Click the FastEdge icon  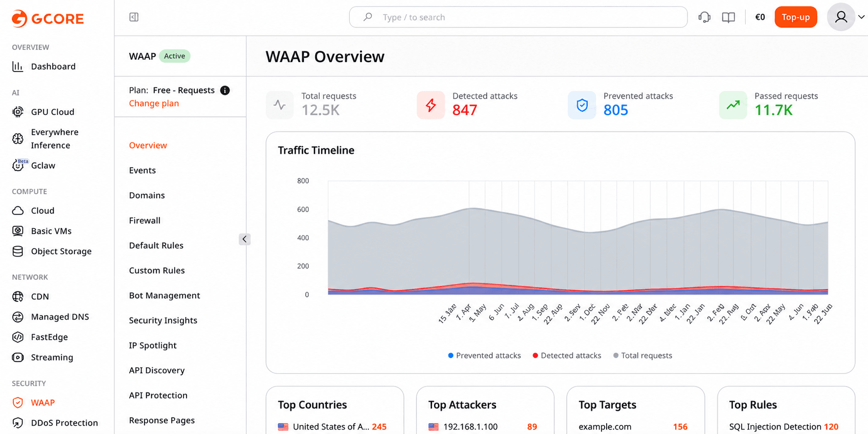[18, 337]
